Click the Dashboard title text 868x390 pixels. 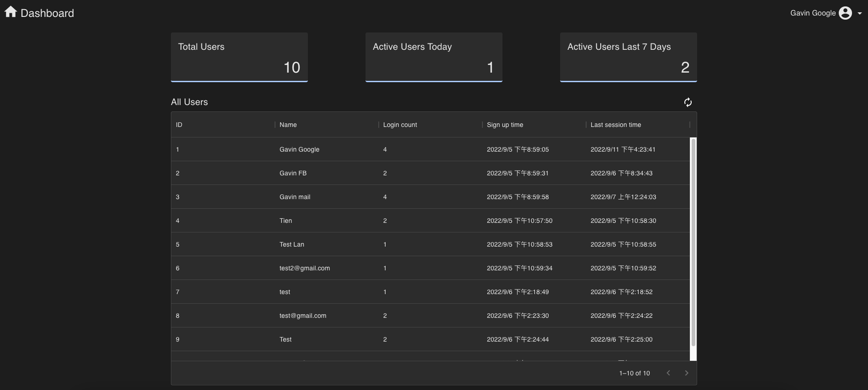point(47,13)
